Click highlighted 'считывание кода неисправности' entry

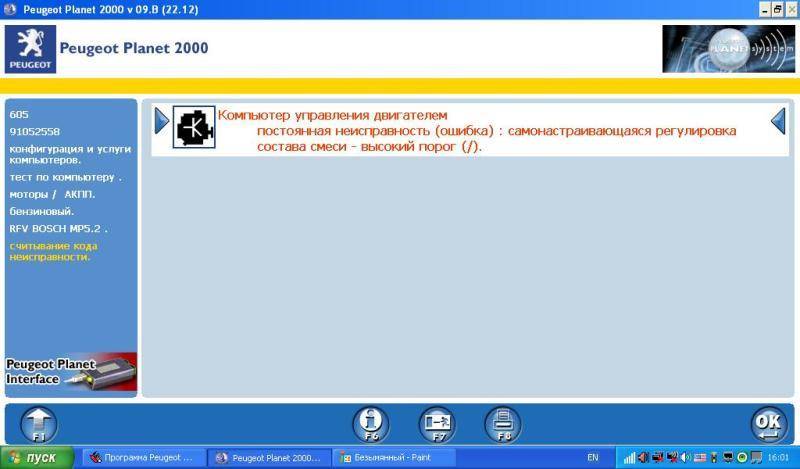click(x=53, y=252)
